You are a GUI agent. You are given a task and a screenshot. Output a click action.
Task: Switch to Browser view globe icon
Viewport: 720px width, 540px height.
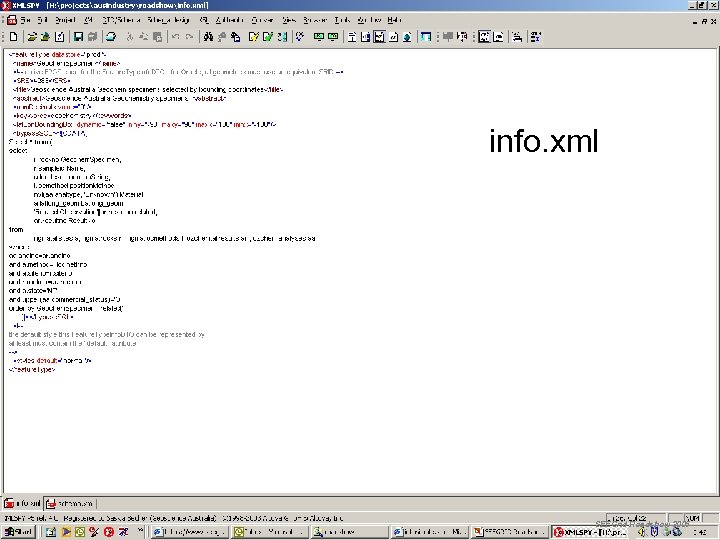click(407, 37)
